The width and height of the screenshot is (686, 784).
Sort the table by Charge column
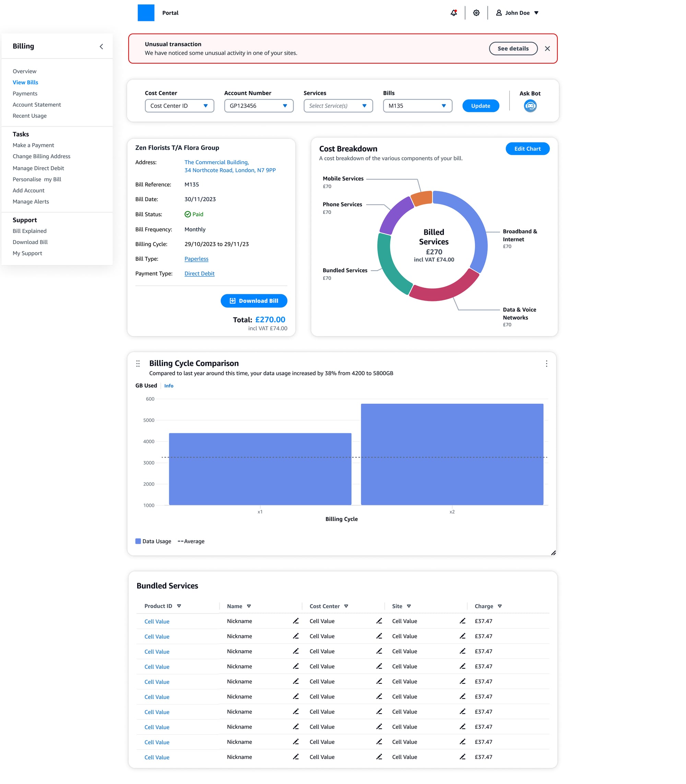[x=499, y=606]
